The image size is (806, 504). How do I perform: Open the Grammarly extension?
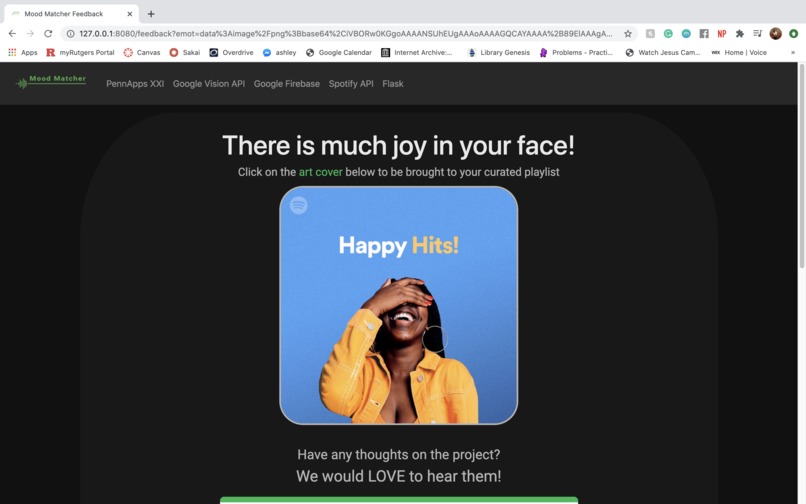click(668, 33)
